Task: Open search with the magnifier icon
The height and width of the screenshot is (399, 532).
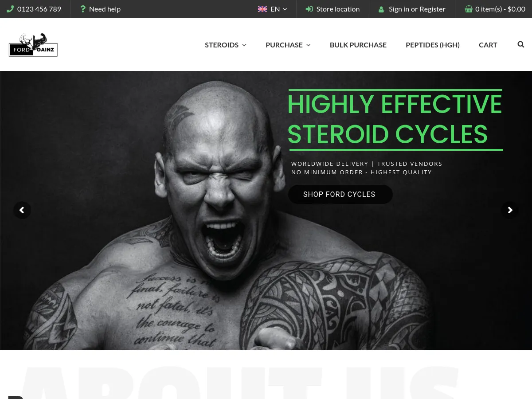Action: click(521, 44)
